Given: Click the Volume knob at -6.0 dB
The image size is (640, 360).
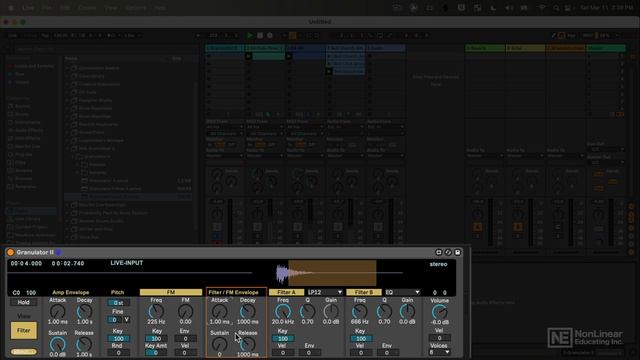Looking at the screenshot, I should (439, 312).
